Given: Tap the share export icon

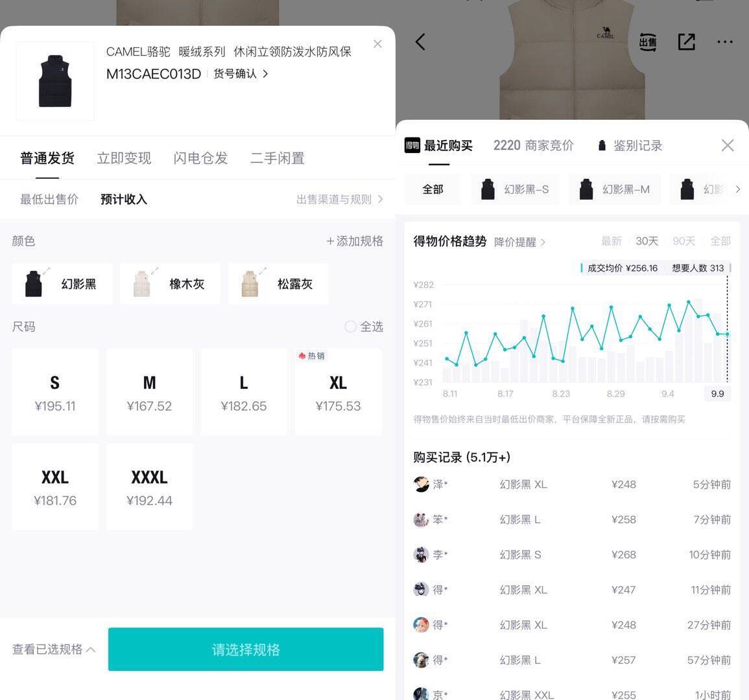Looking at the screenshot, I should tap(687, 42).
